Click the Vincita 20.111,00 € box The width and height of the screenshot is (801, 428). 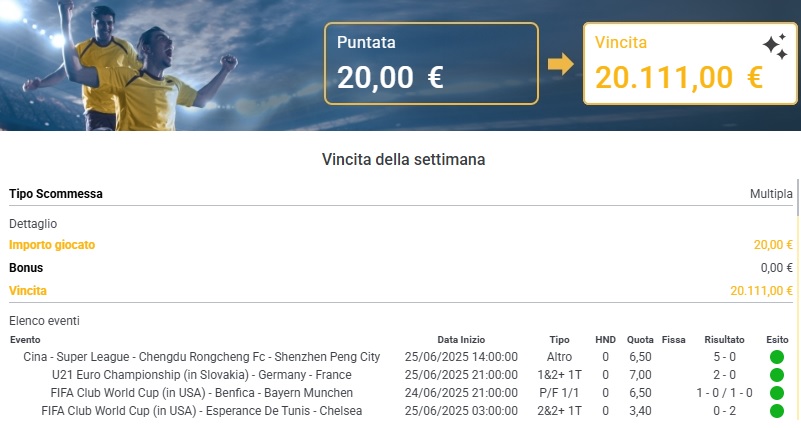(x=690, y=64)
